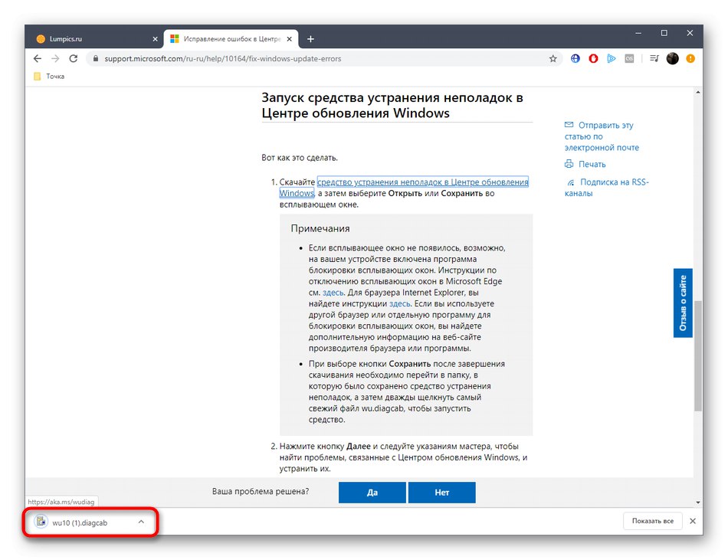Close the Lumpics.ru tab
Screen dimensions: 728x560
coord(155,39)
